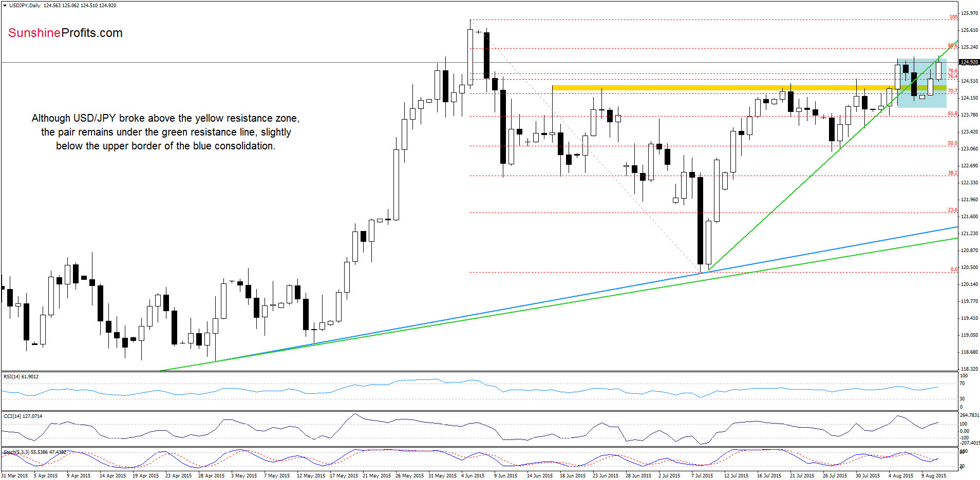Click the 12 Jul 2015 date label
980x480 pixels.
pos(736,476)
